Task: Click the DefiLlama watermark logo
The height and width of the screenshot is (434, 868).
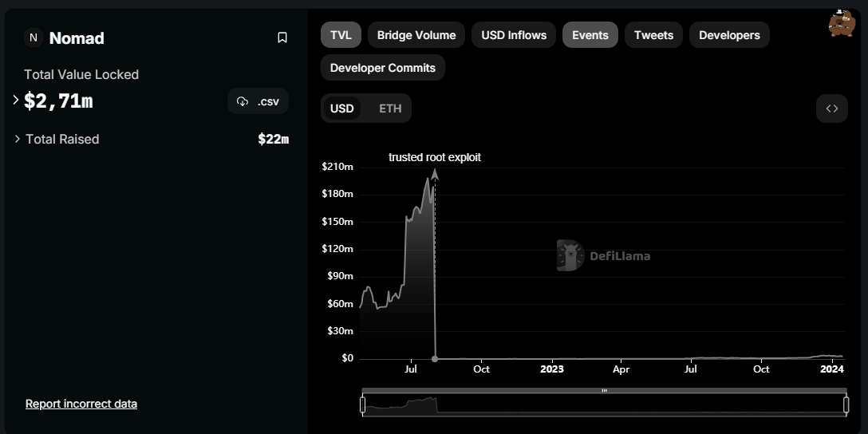Action: coord(603,256)
